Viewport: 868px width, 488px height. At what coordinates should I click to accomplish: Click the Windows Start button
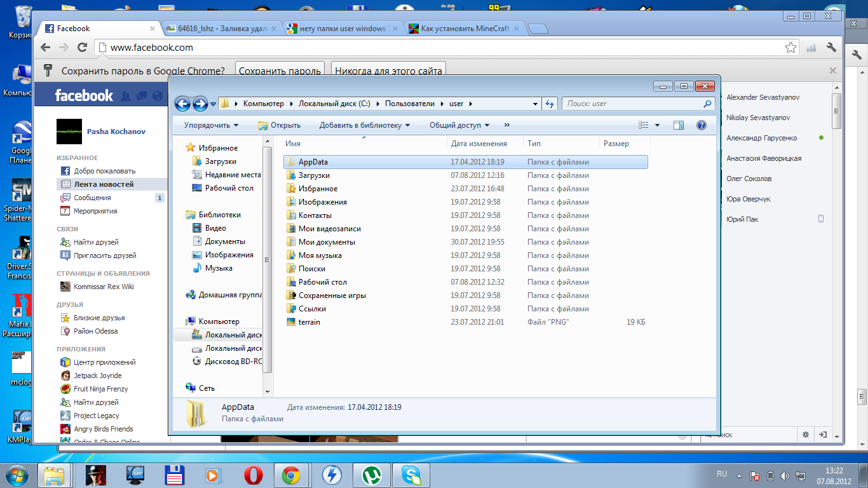point(17,475)
